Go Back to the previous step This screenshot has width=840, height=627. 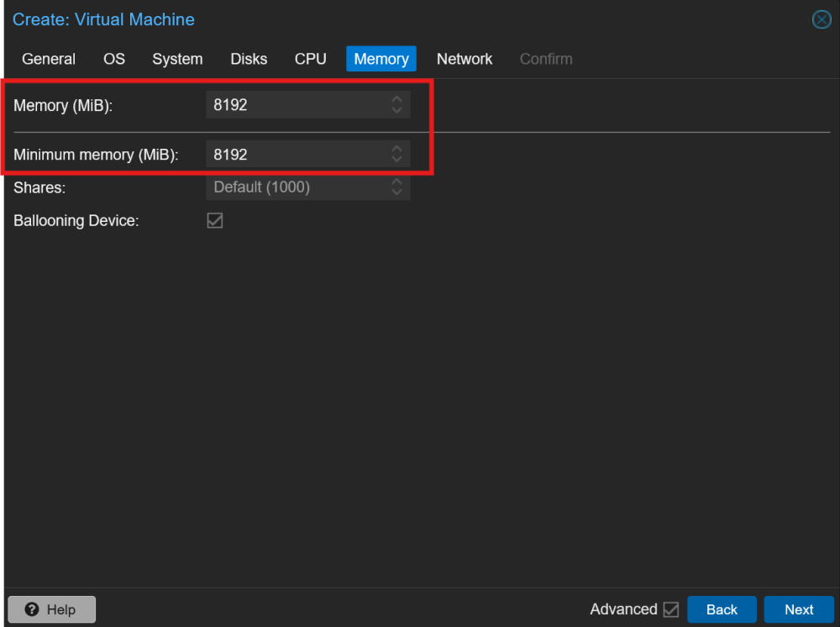point(722,610)
